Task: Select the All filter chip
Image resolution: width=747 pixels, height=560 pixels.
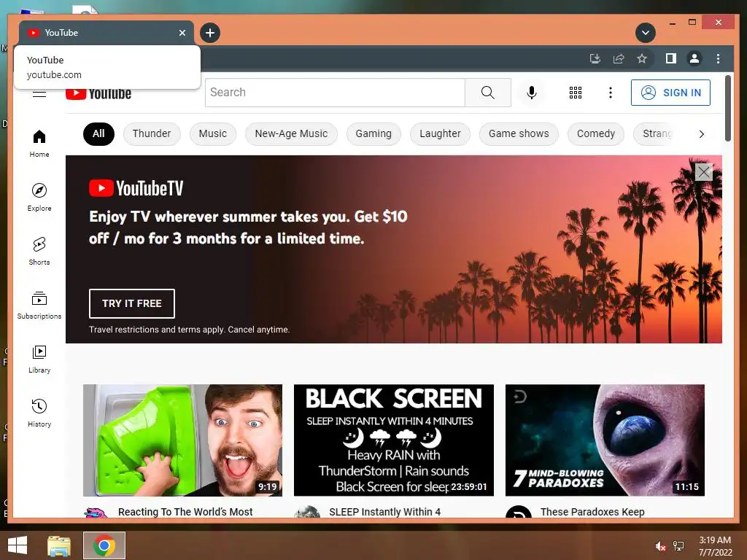Action: (x=98, y=134)
